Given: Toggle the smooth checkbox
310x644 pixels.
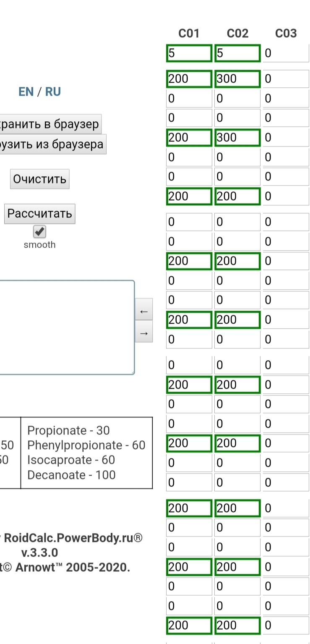Looking at the screenshot, I should tap(39, 232).
